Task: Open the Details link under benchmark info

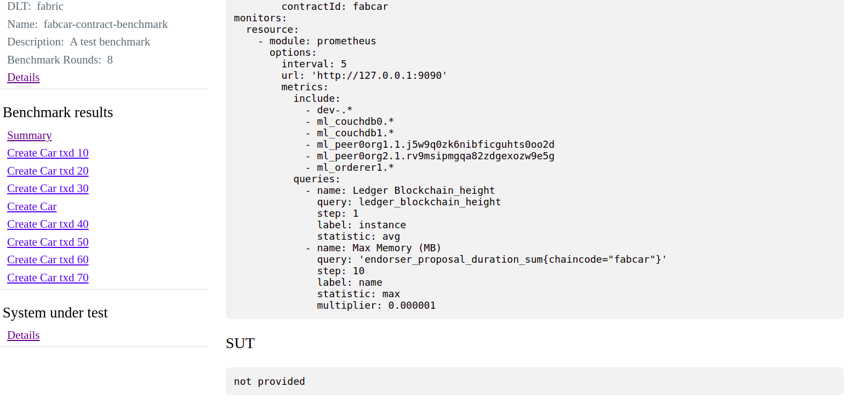Action: point(23,77)
